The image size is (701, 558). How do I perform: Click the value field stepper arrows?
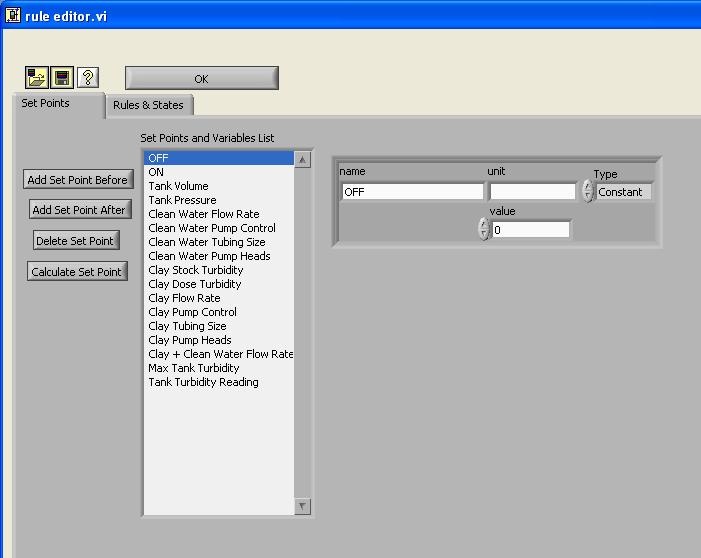pos(484,228)
